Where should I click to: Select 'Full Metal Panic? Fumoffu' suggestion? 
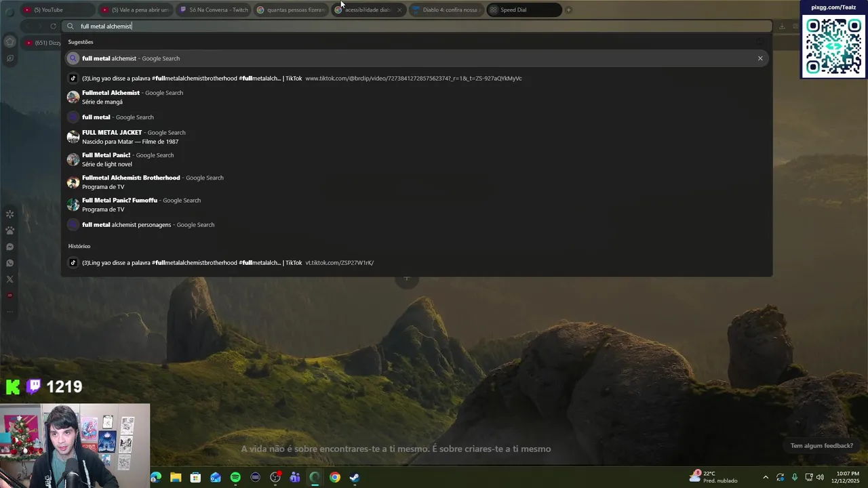[x=417, y=205]
